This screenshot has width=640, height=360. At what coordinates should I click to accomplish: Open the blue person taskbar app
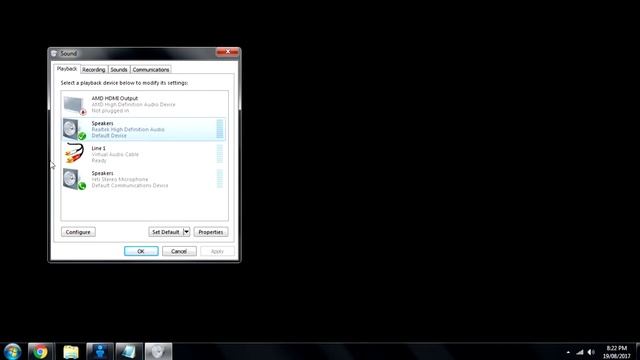click(100, 351)
